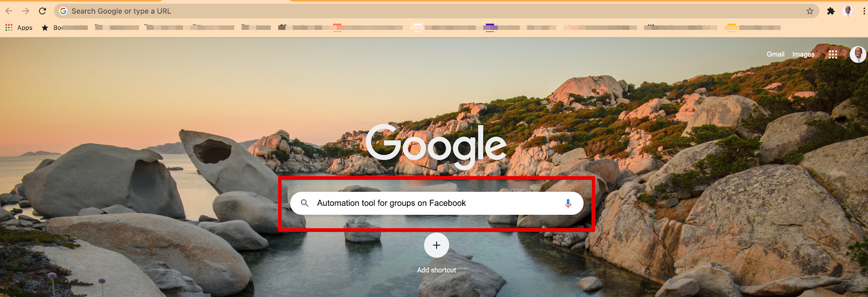Screen dimensions: 868x297
Task: Click the Google icon in address bar
Action: (x=63, y=11)
